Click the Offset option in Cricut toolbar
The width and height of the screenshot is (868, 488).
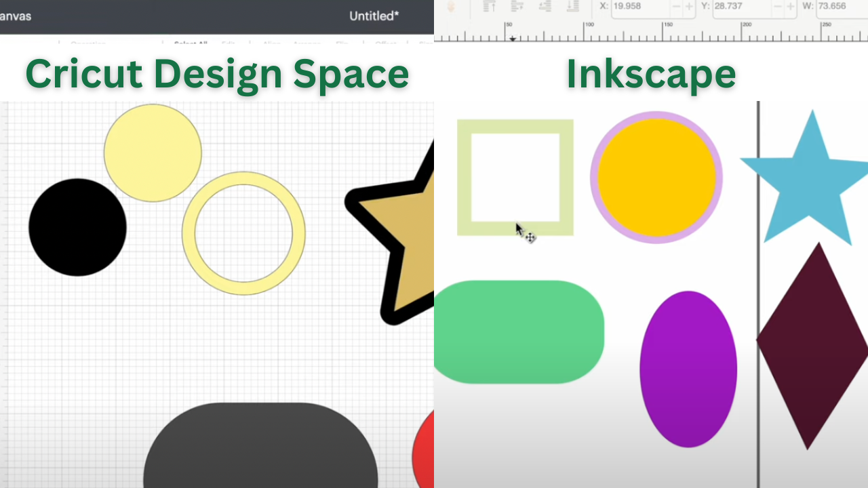384,42
